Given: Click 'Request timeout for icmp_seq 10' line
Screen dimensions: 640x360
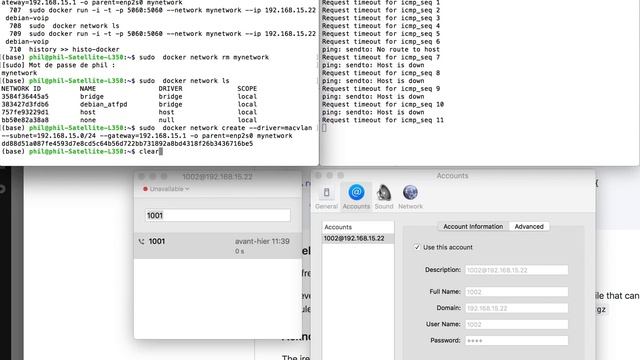Looking at the screenshot, I should tap(383, 104).
